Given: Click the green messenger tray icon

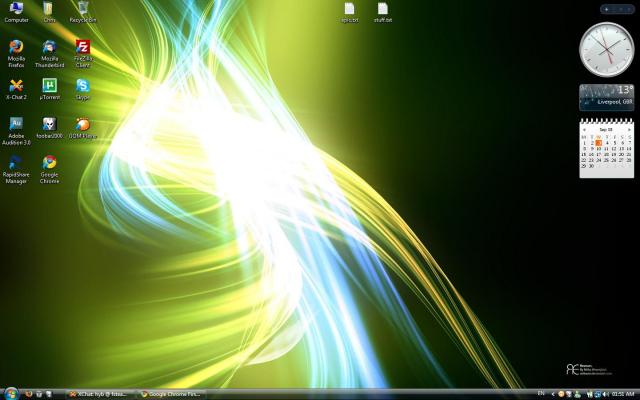Looking at the screenshot, I should tap(577, 394).
